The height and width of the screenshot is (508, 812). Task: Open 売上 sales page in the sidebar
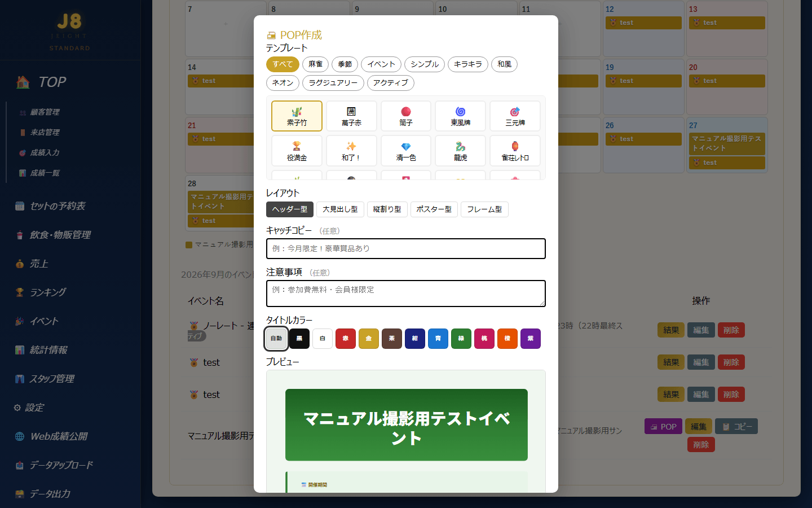click(32, 264)
